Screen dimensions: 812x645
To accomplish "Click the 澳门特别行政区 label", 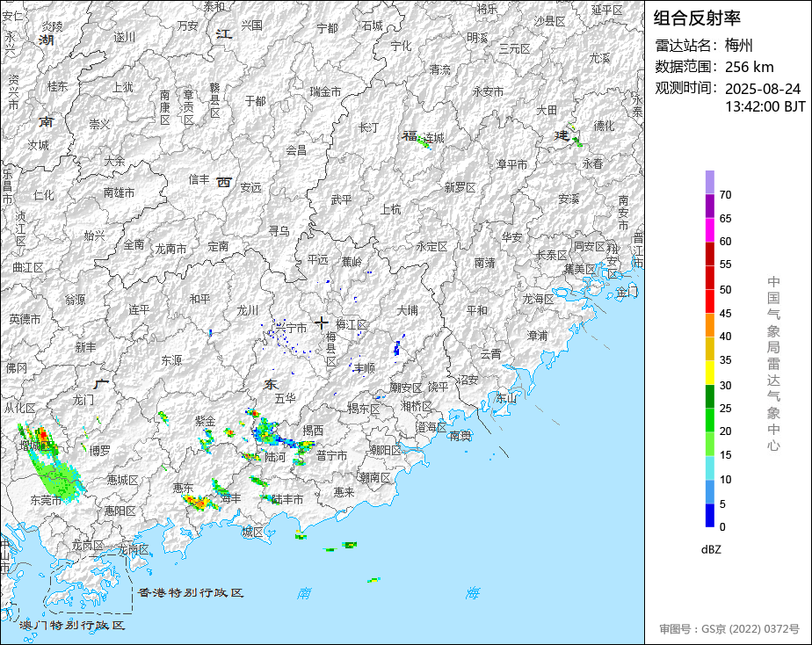I will click(72, 625).
